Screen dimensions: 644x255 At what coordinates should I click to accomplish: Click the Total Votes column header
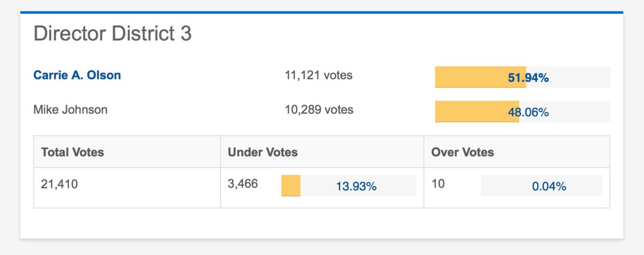[72, 152]
